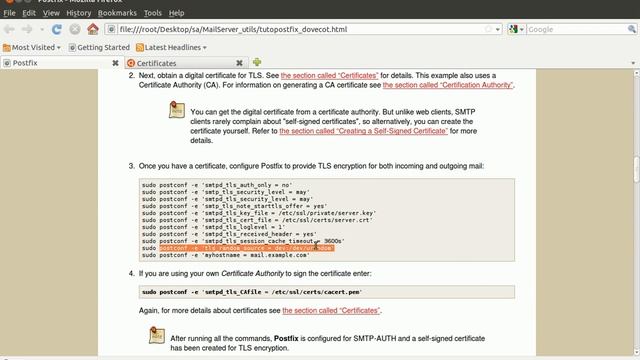
Task: Click the 'smtpd_tls_auth_only = no' command line
Action: click(217, 185)
